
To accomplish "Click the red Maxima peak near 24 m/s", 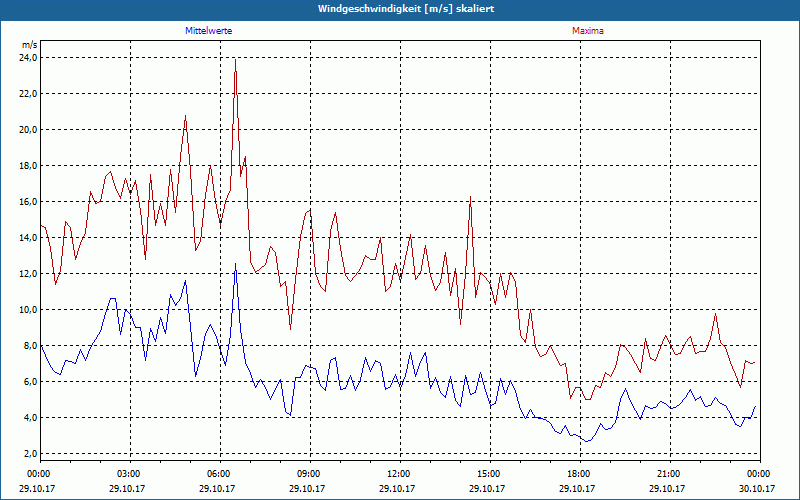I will (x=235, y=60).
